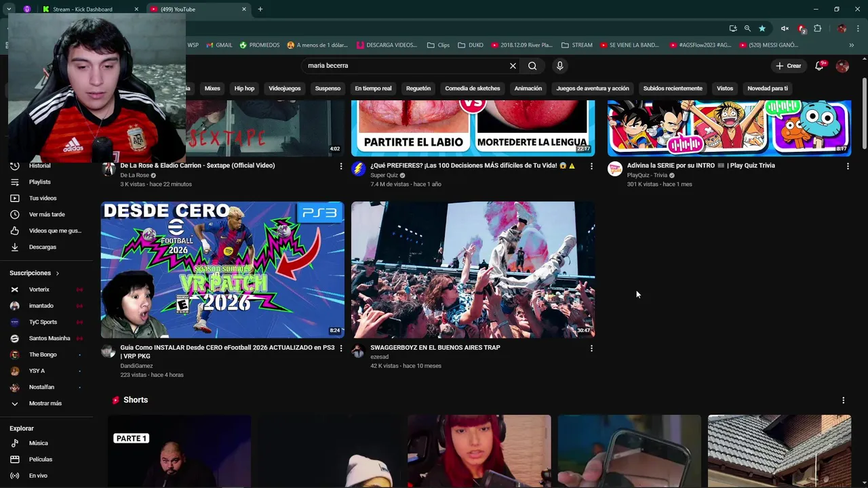Open a new browser tab with plus

click(260, 9)
